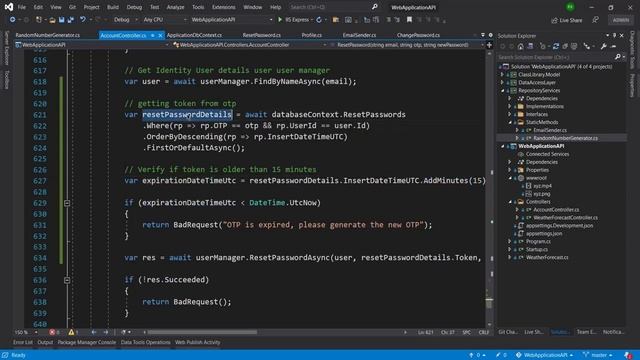
Task: Open the Package Manager Console tab
Action: coord(87,342)
